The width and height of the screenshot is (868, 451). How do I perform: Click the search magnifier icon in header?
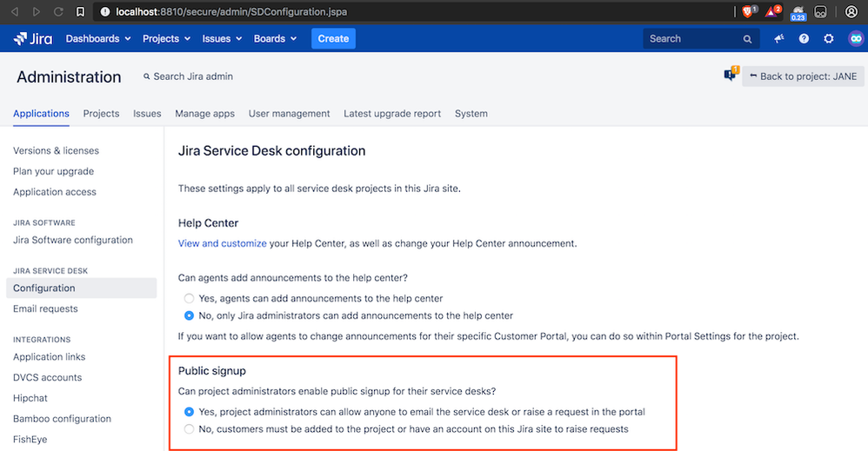(x=747, y=39)
